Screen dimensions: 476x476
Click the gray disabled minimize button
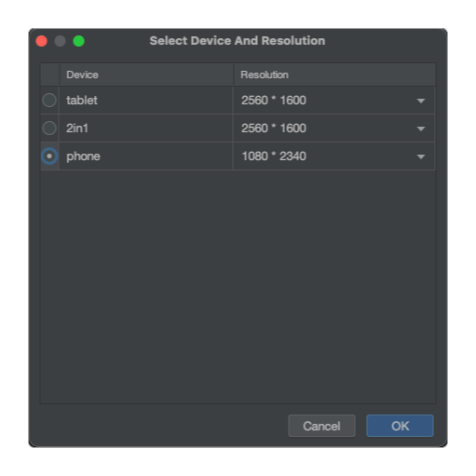(60, 41)
